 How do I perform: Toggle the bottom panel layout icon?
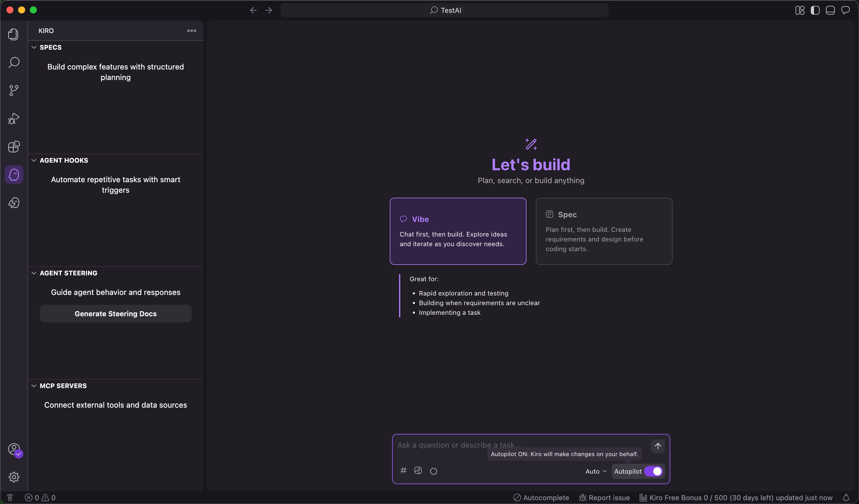[830, 10]
